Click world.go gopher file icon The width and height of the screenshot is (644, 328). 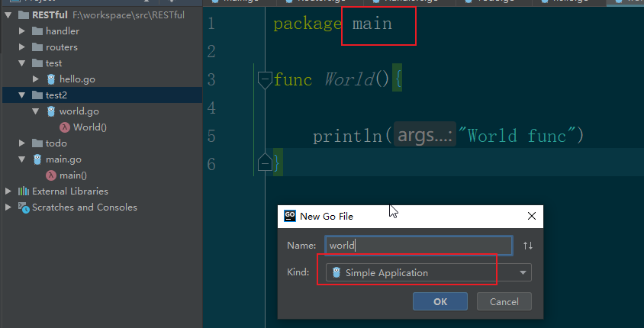51,111
